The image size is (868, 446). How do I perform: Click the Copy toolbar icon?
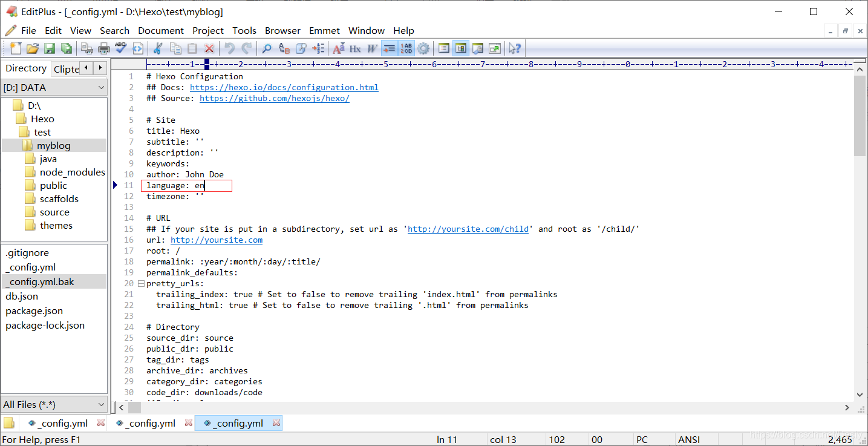pos(175,48)
